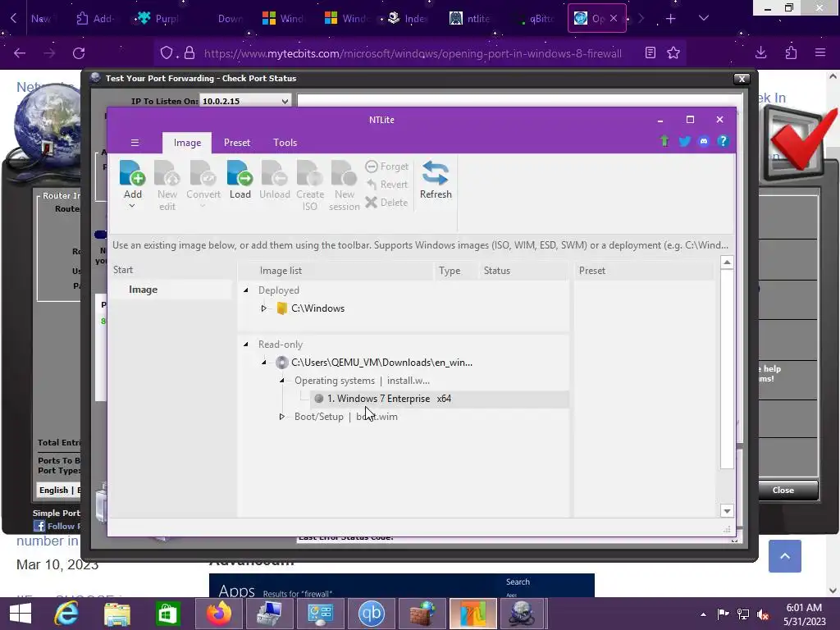
Task: Click the taskbar clock
Action: click(804, 614)
